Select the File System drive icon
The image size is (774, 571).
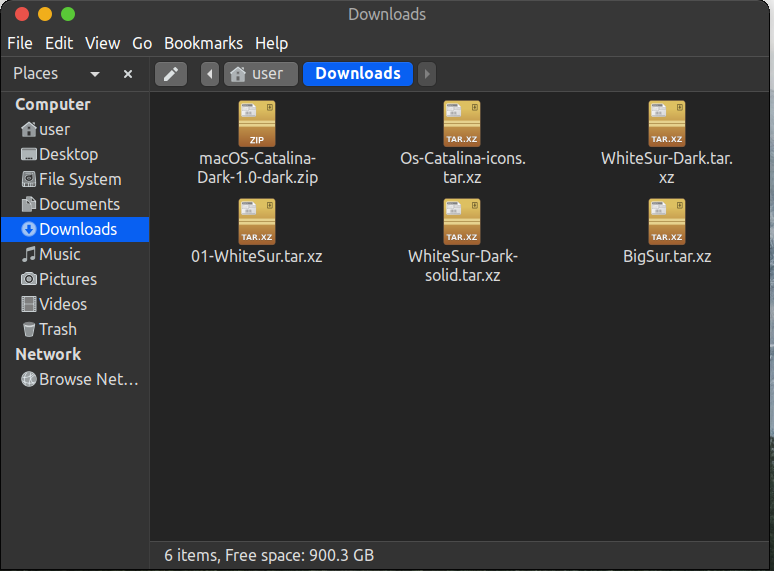click(x=29, y=179)
